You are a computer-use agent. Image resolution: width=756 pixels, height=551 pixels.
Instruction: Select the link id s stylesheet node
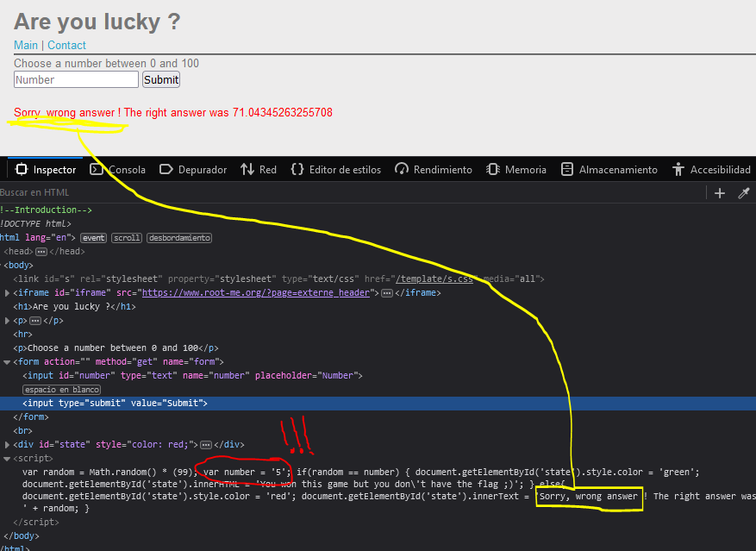coord(278,279)
